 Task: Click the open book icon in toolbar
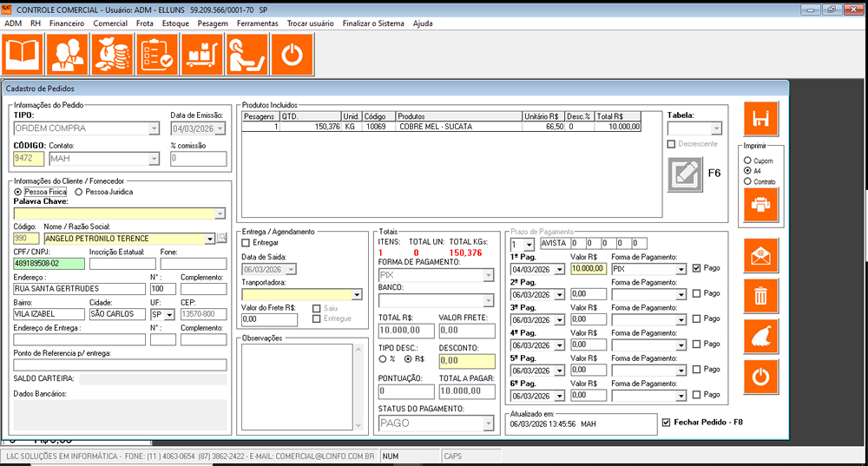23,55
